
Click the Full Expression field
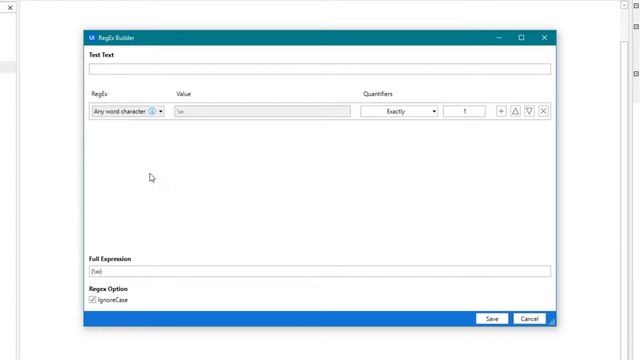point(320,271)
